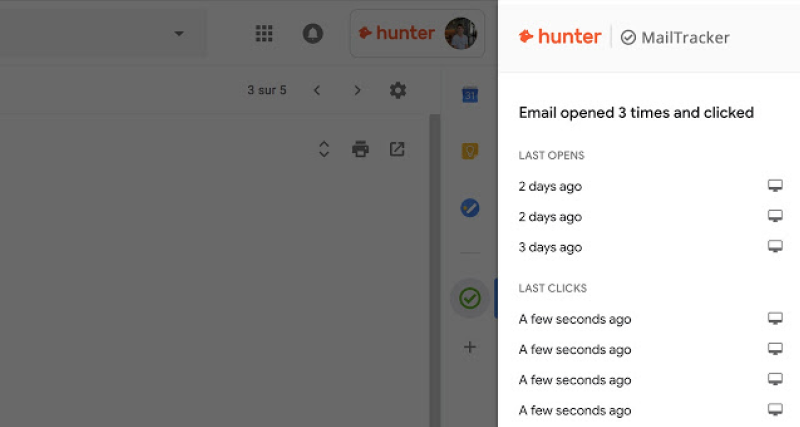The width and height of the screenshot is (800, 427).
Task: Click the email pane vertical scrollbar
Action: pyautogui.click(x=434, y=270)
